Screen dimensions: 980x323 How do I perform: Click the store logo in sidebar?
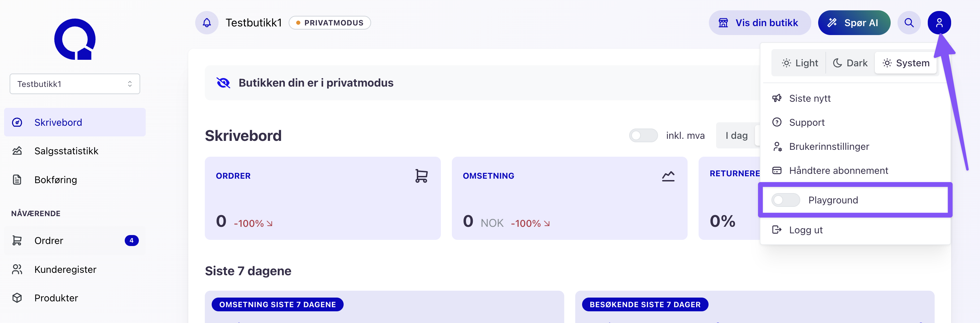(x=75, y=39)
